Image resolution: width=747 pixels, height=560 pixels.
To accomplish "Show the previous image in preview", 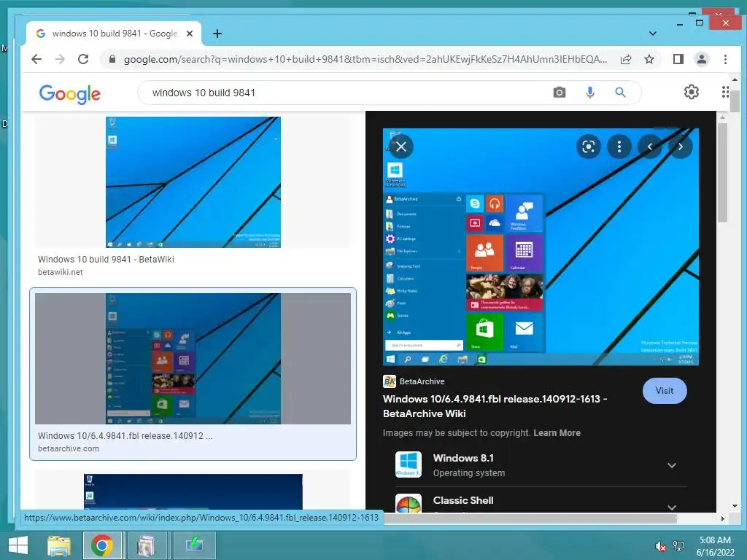I will 650,147.
